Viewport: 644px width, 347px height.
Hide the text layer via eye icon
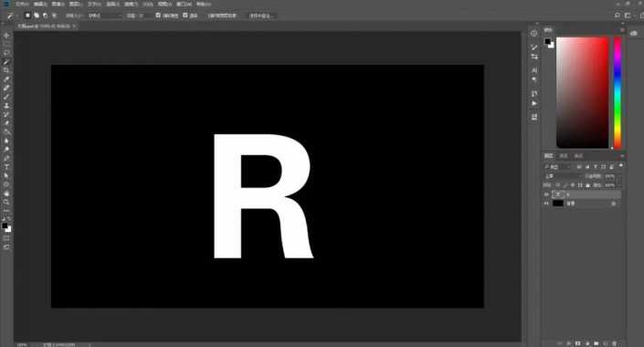pos(546,195)
